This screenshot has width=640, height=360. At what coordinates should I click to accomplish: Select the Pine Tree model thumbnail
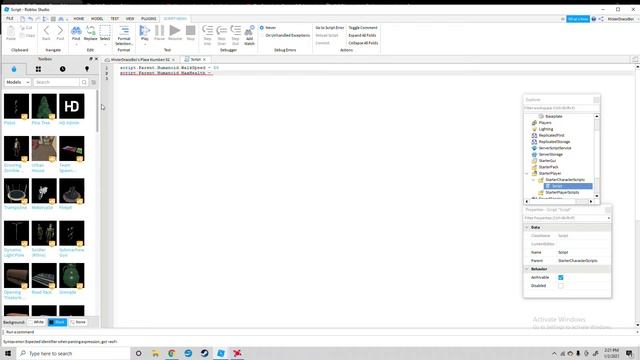pyautogui.click(x=44, y=107)
